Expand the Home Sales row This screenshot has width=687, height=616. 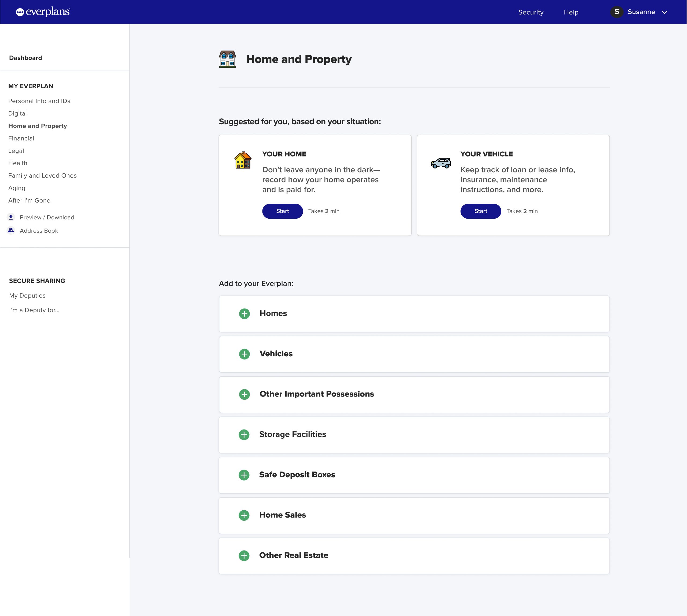click(414, 515)
